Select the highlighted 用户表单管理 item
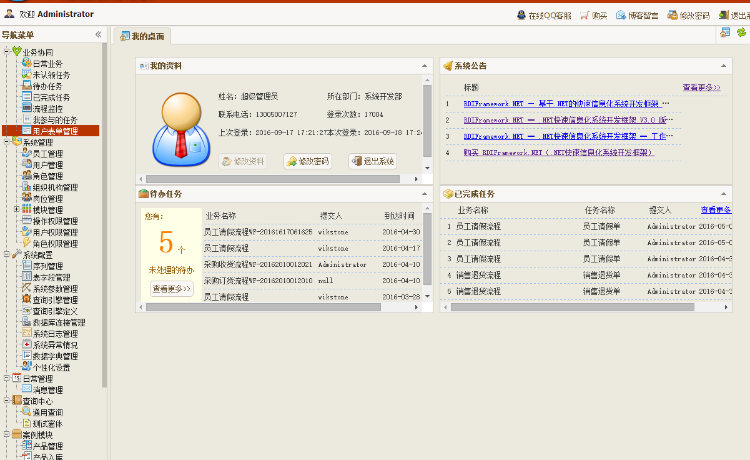 (x=51, y=131)
